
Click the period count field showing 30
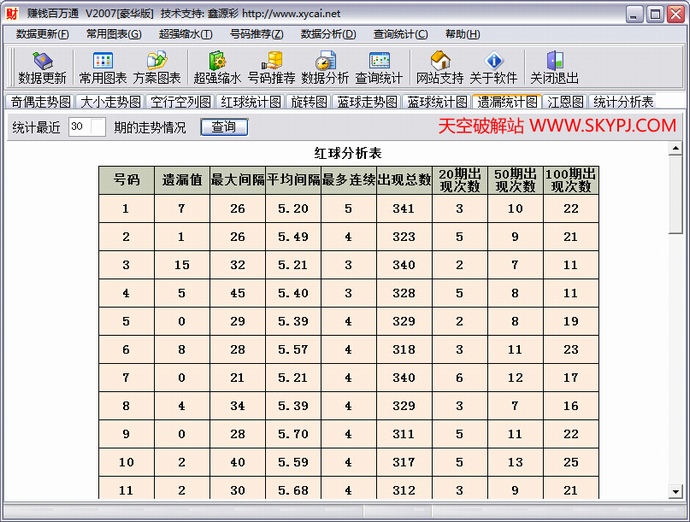pyautogui.click(x=86, y=127)
